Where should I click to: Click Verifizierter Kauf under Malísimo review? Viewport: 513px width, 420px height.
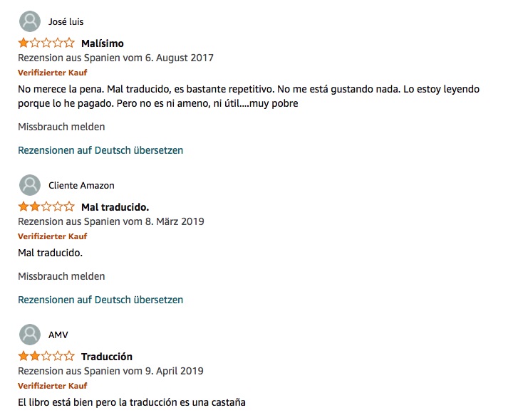(53, 73)
